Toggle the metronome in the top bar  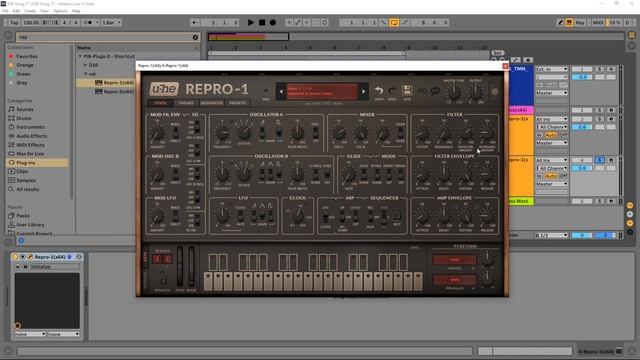click(88, 22)
